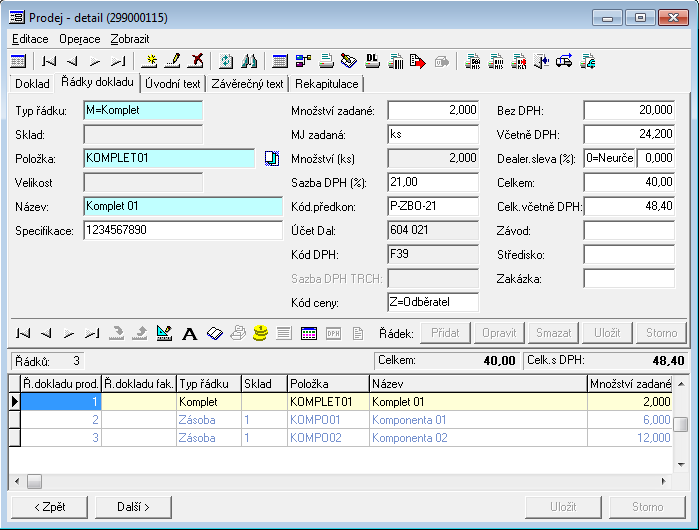Click the row selector arrow of row 1
The image size is (699, 530).
tap(15, 402)
